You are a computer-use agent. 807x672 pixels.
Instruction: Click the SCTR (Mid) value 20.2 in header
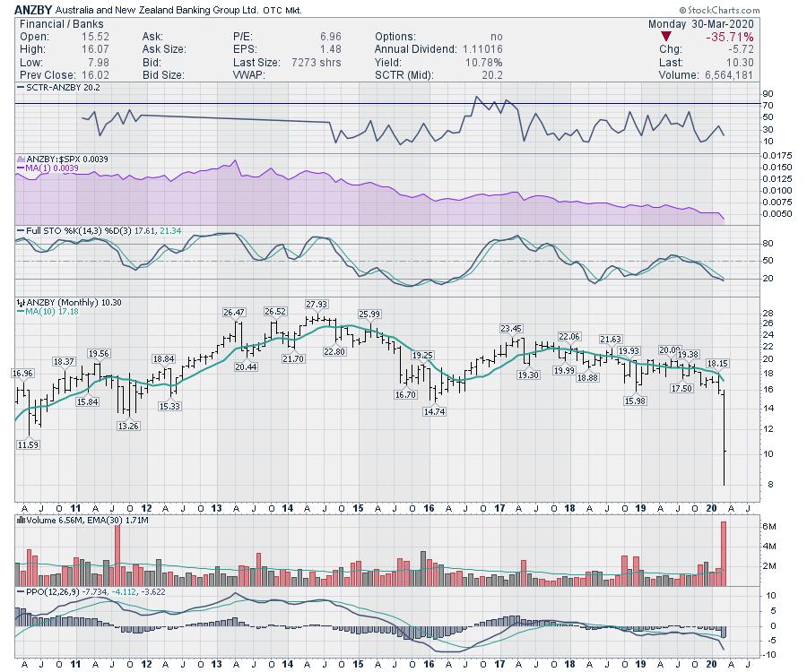(492, 75)
